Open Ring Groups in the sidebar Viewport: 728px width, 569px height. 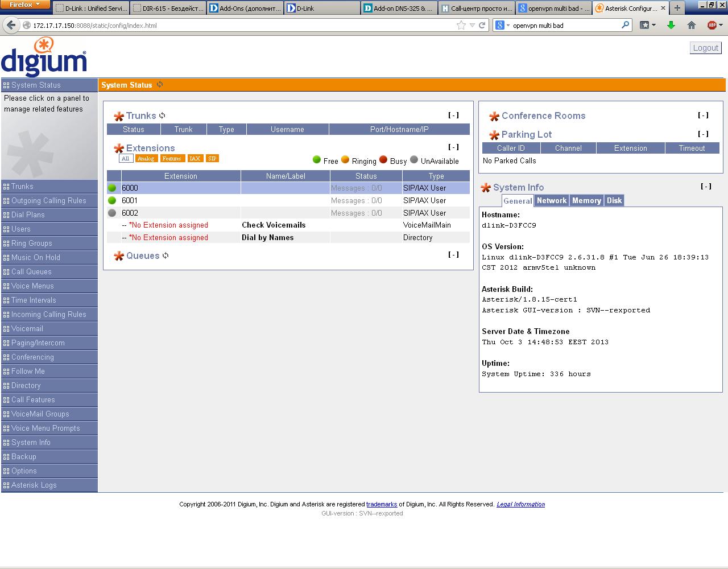pos(49,243)
